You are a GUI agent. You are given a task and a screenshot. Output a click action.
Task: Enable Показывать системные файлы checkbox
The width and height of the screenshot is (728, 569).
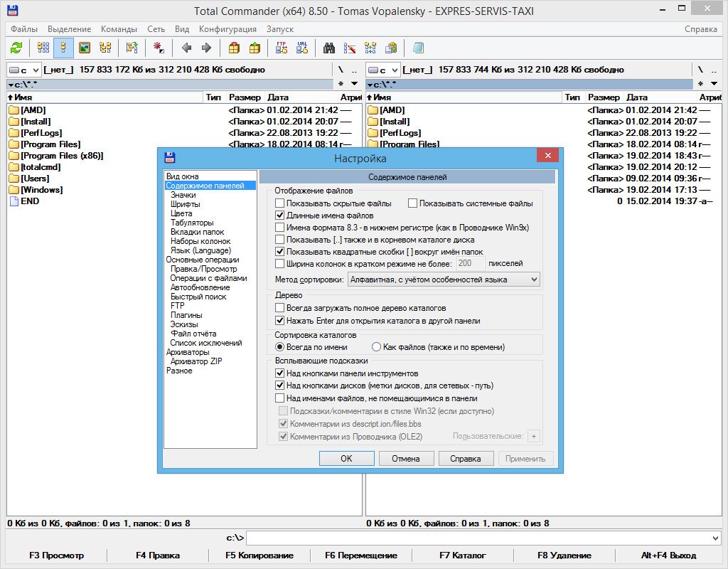tap(413, 203)
